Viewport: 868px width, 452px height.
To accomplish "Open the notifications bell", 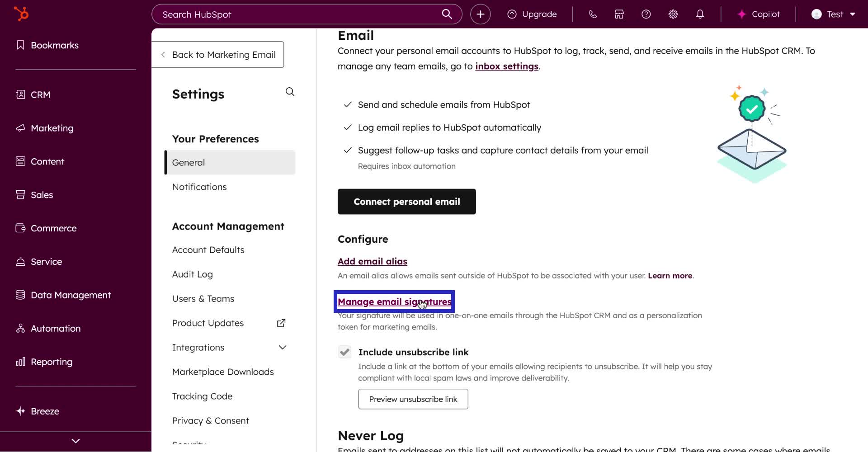I will pos(700,14).
